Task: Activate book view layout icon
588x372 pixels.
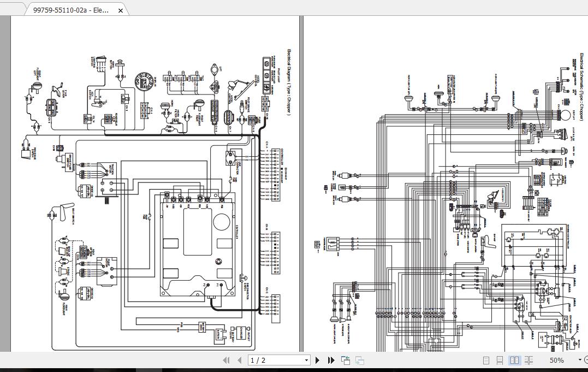Action: click(528, 361)
